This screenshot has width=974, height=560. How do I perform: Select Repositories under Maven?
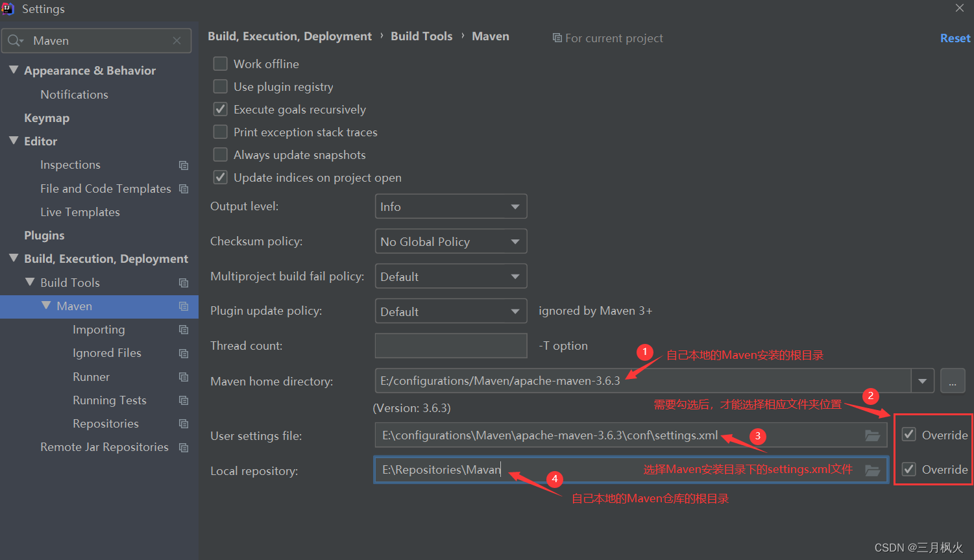(106, 424)
